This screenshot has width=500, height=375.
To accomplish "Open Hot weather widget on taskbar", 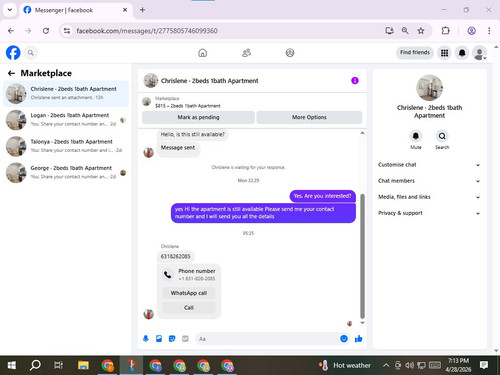I will 345,365.
